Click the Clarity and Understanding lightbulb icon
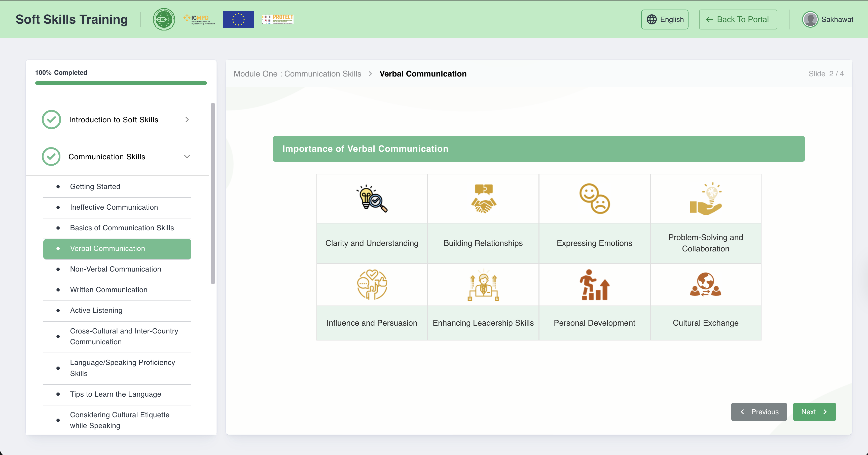Image resolution: width=868 pixels, height=455 pixels. (x=372, y=199)
